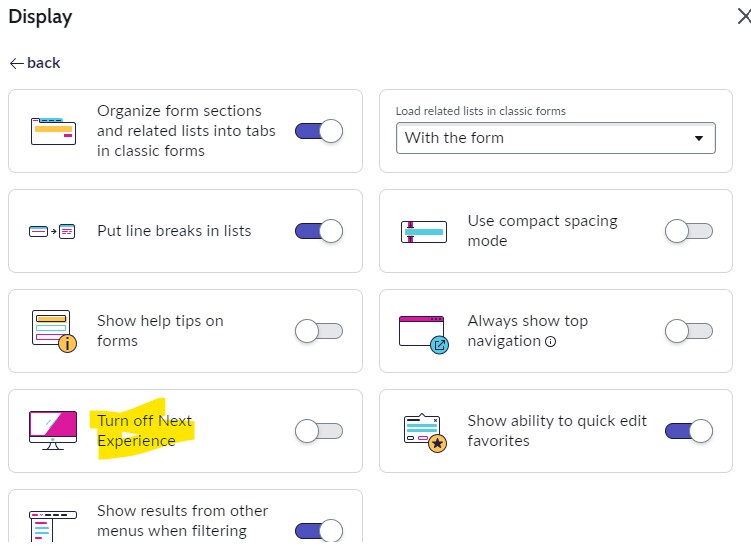Close the Display settings dialog
751x556 pixels.
tap(744, 17)
